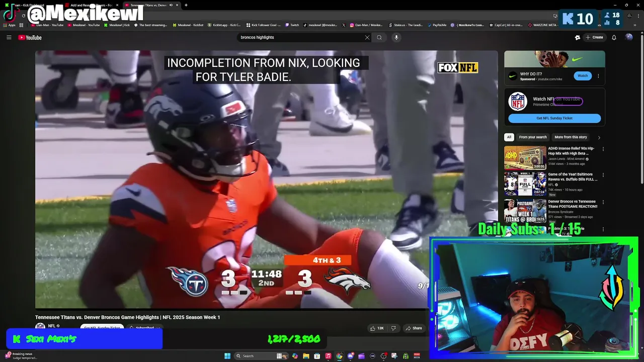Open the 'Mexikewl | Kick' bookmark

pyautogui.click(x=117, y=25)
